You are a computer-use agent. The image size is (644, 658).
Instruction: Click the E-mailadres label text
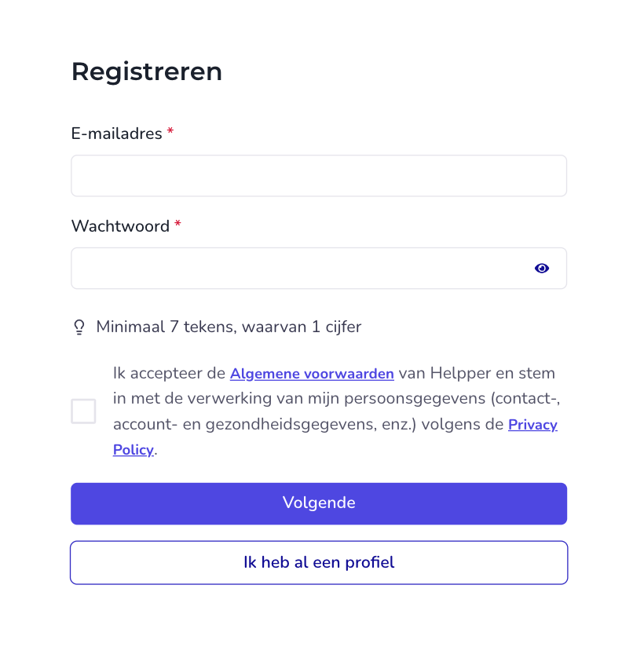[x=116, y=133]
